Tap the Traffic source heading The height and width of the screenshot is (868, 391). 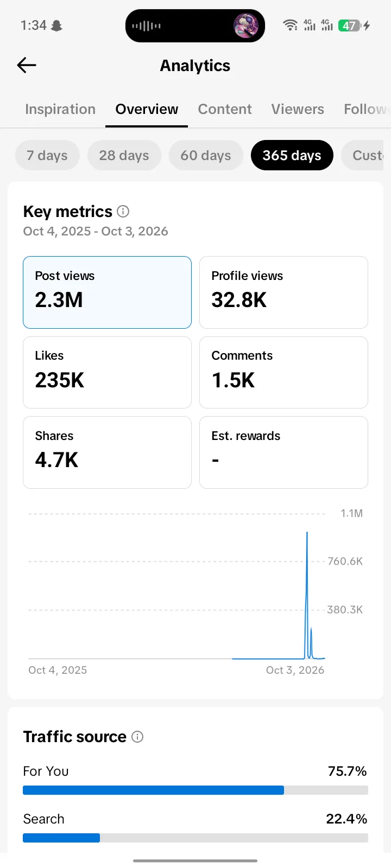tap(74, 737)
